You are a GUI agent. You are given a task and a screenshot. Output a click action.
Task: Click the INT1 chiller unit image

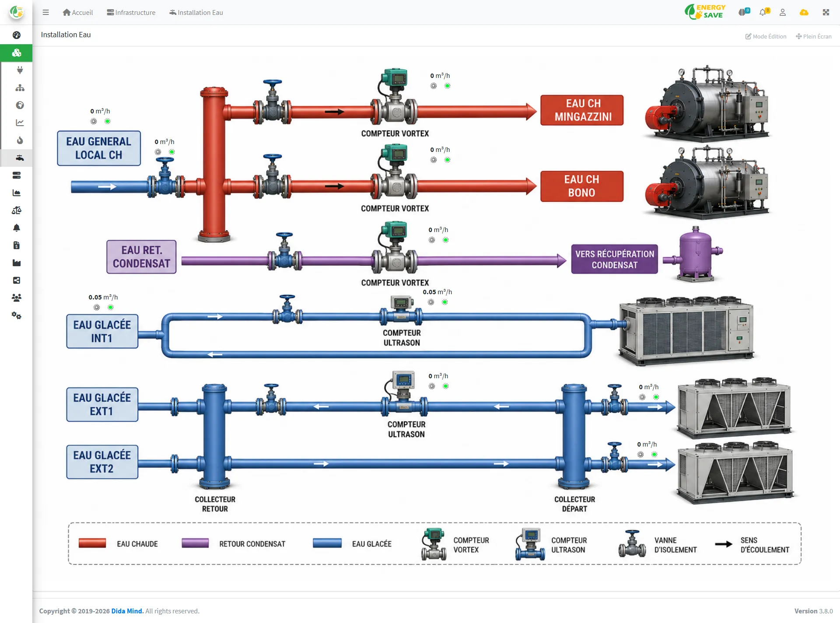(686, 330)
